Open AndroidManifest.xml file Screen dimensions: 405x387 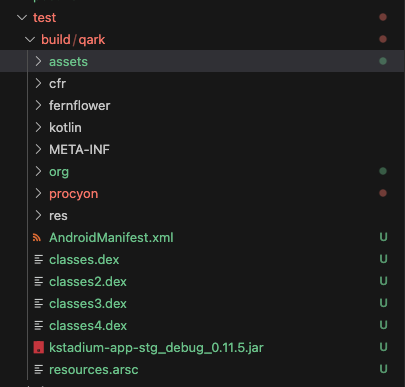pyautogui.click(x=111, y=238)
